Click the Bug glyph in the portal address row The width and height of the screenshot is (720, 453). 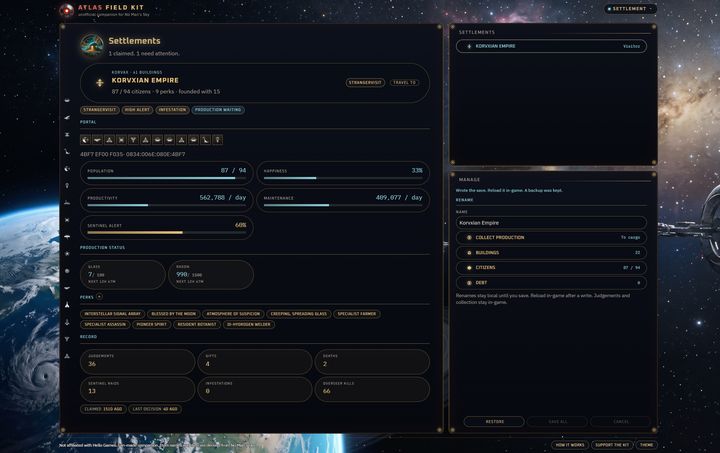coord(121,140)
